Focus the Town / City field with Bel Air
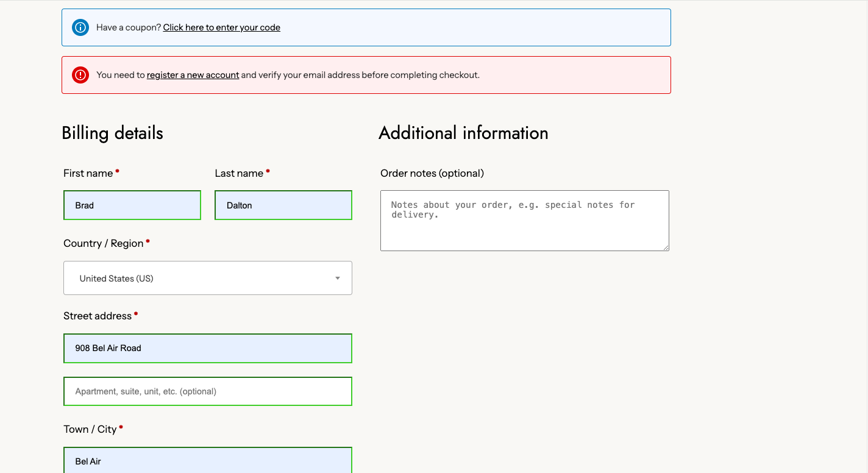The width and height of the screenshot is (868, 473). pos(207,461)
